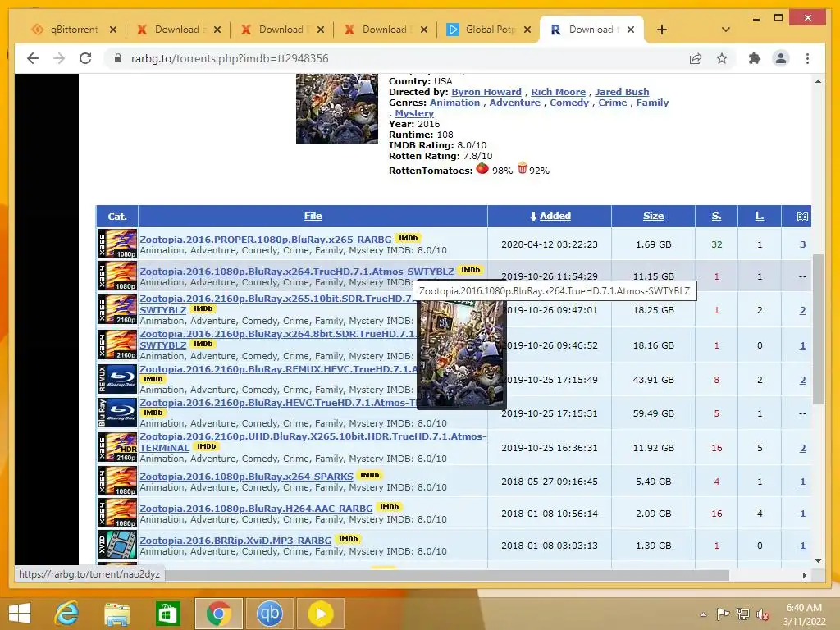840x630 pixels.
Task: Open qBittorrent from the taskbar
Action: click(x=269, y=614)
